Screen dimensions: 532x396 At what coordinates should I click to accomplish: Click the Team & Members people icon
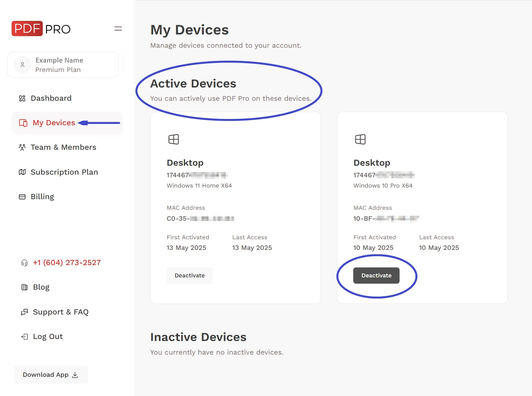click(22, 147)
